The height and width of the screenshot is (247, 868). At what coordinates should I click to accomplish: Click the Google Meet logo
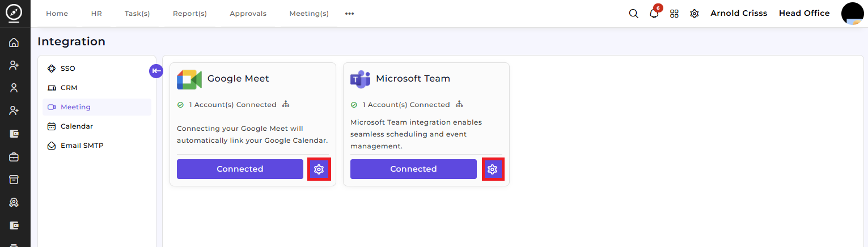(x=189, y=79)
